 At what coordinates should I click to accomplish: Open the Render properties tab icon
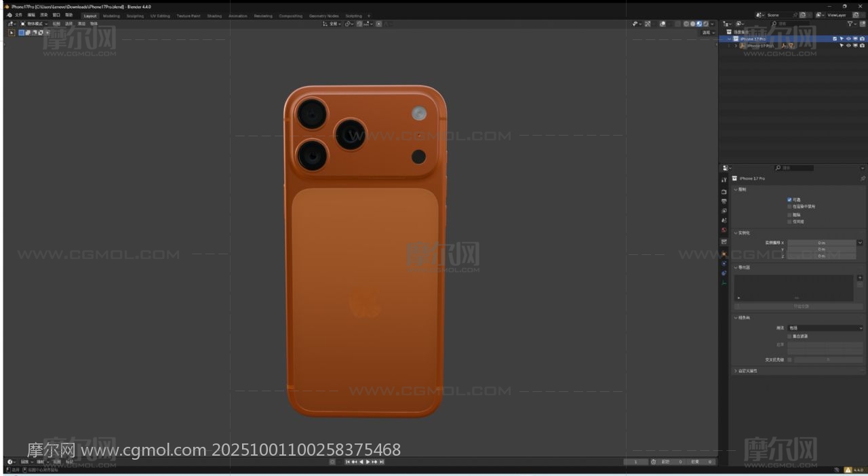(x=724, y=192)
